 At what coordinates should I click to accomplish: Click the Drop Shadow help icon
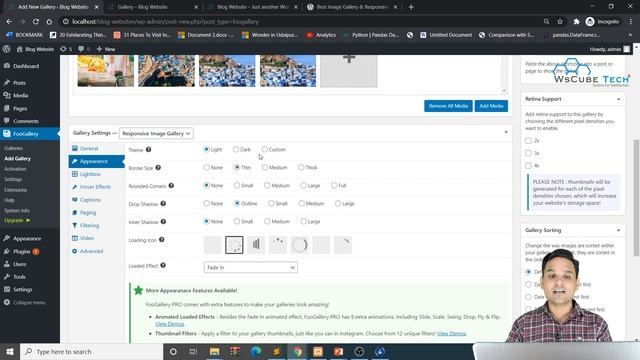point(163,203)
